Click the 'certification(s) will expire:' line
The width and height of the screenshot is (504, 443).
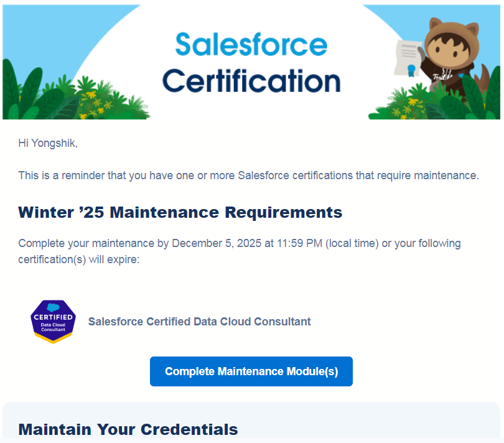coord(79,259)
